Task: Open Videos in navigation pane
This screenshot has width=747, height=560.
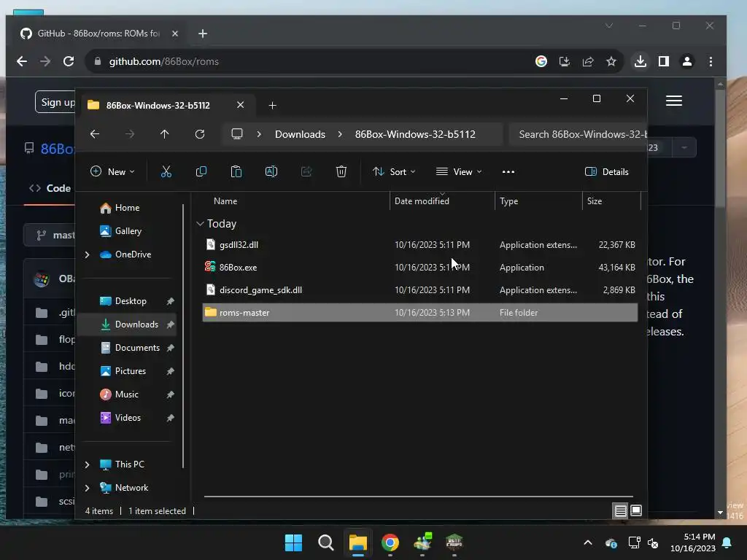Action: click(x=120, y=418)
